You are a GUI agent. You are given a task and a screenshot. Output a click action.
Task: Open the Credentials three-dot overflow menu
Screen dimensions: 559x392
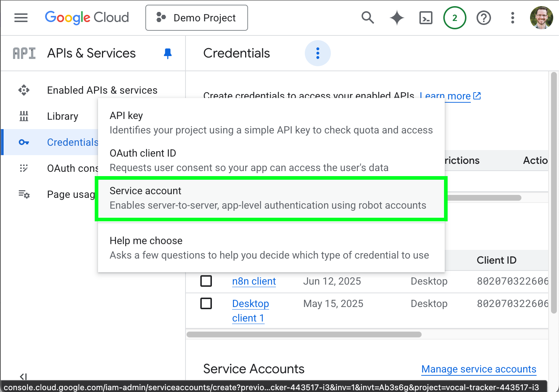coord(317,53)
